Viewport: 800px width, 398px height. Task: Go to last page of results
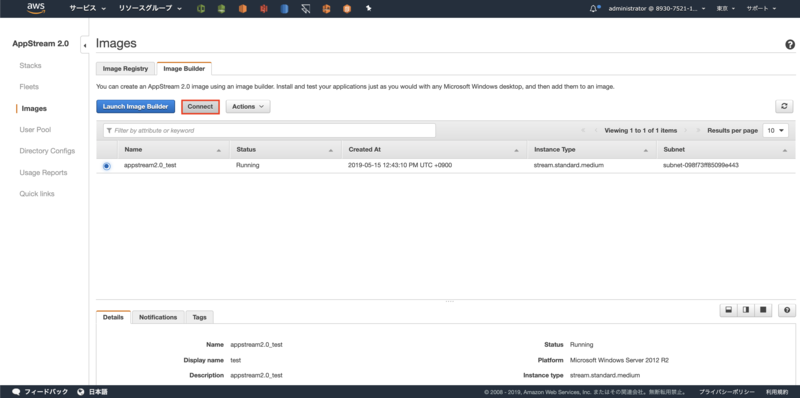698,131
